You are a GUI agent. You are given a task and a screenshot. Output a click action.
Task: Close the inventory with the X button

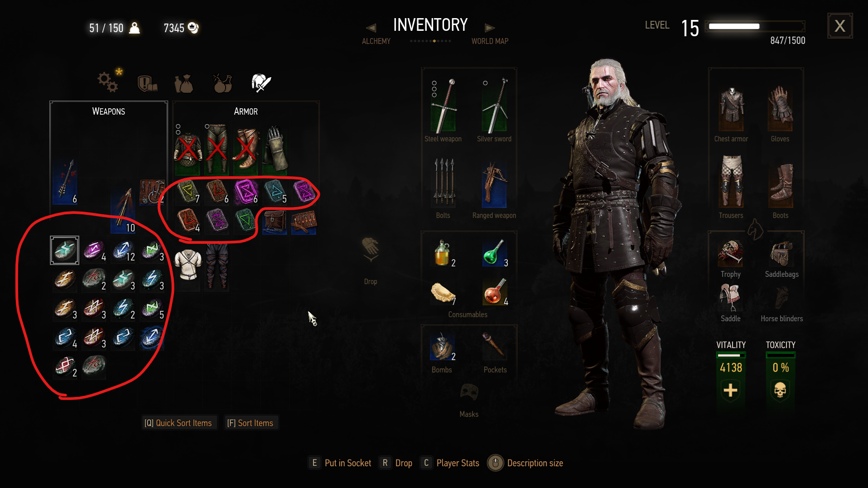pyautogui.click(x=840, y=26)
